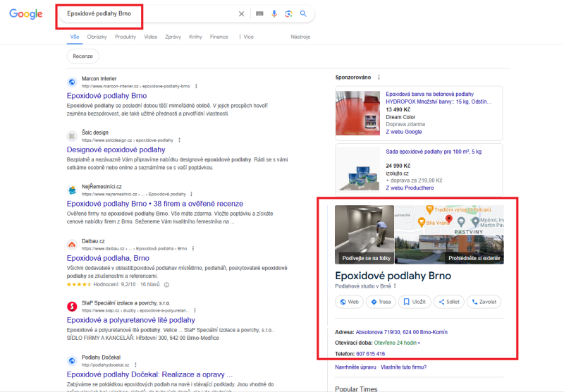The image size is (564, 392).
Task: Open Prohlédněte si exteriér street view
Action: pos(449,250)
